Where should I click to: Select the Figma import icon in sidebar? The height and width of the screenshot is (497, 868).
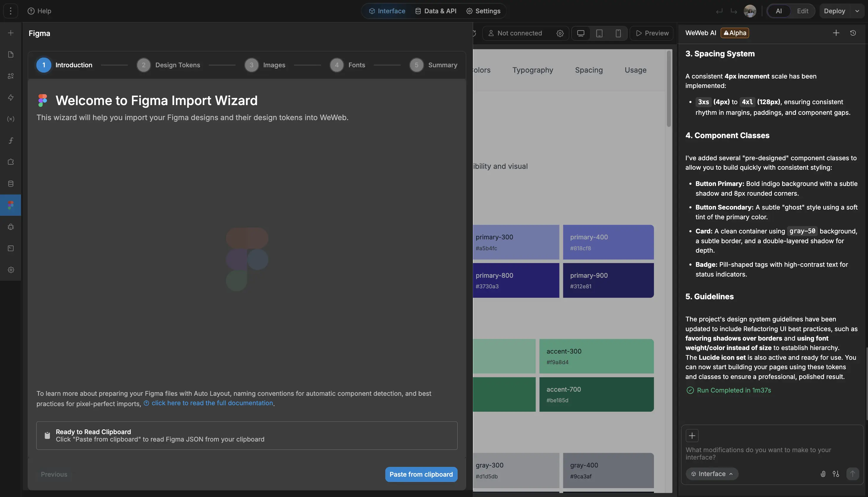click(11, 205)
